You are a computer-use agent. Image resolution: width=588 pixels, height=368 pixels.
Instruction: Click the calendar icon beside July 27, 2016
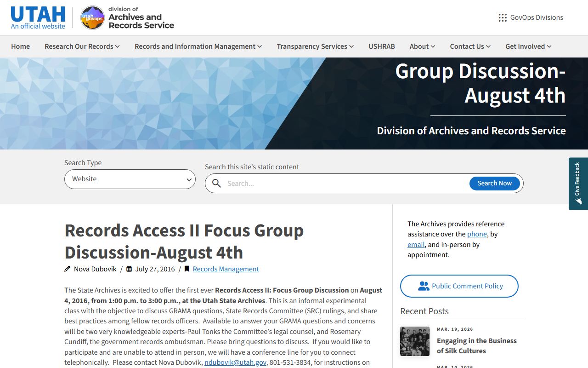click(129, 269)
